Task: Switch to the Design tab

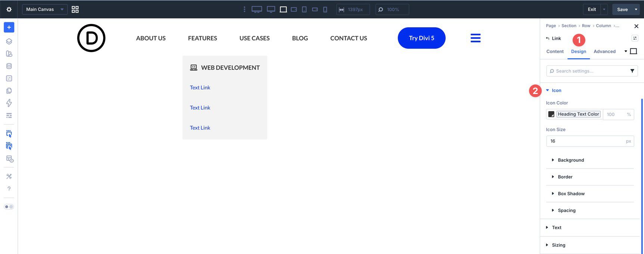Action: point(578,51)
